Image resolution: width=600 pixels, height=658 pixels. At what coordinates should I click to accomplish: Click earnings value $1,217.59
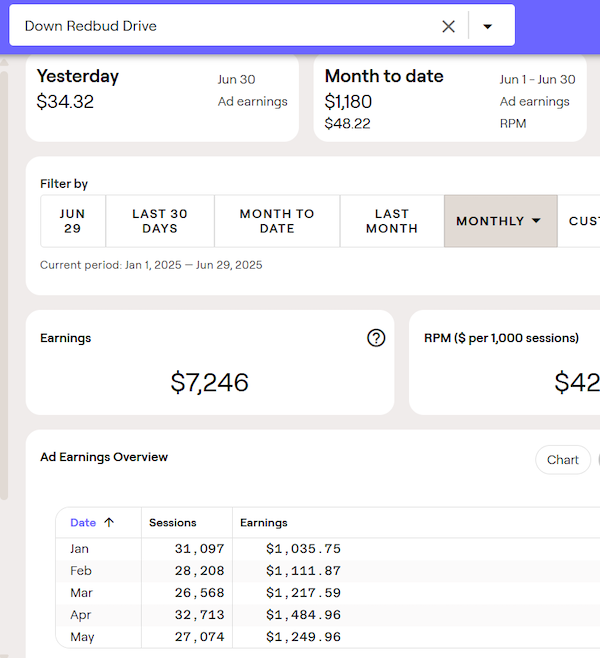click(x=303, y=593)
